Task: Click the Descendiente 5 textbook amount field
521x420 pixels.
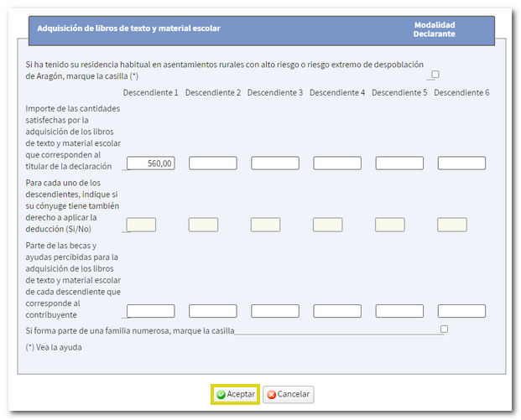Action: (x=399, y=163)
